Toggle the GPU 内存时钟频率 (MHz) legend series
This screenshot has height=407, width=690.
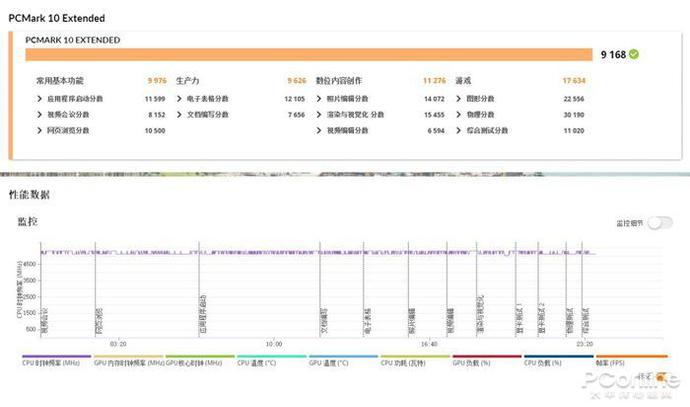[x=129, y=363]
